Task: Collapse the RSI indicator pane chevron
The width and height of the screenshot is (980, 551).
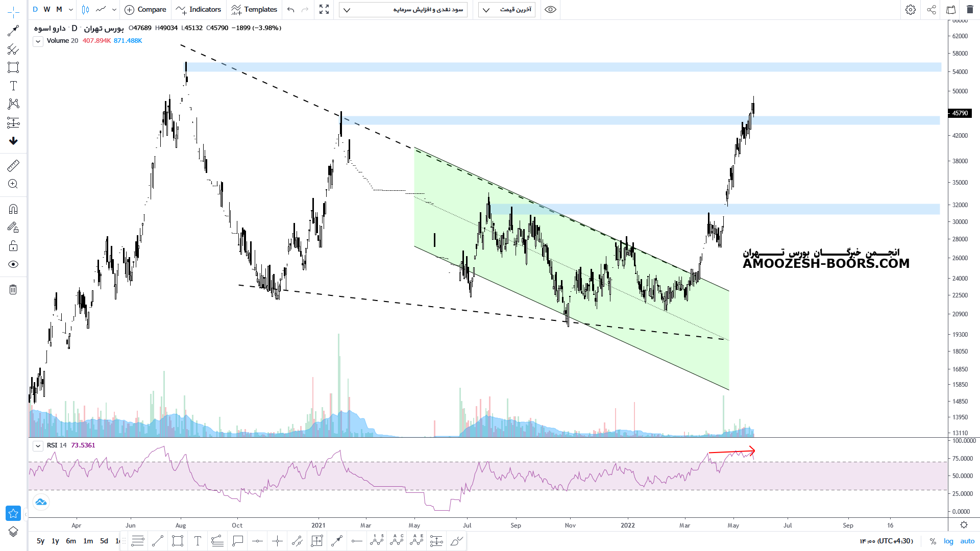Action: [x=38, y=446]
